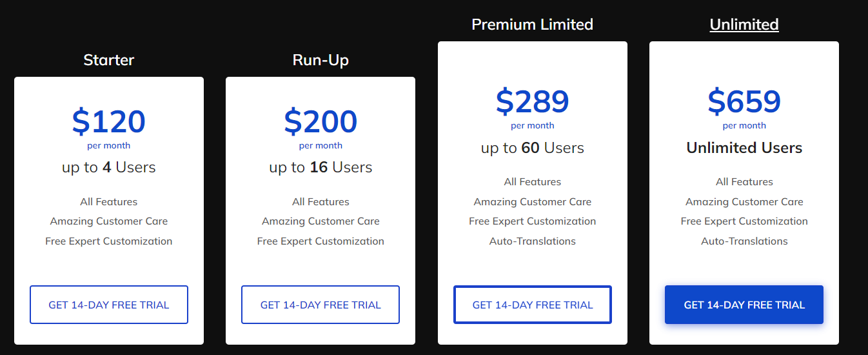
Task: Click the $120 price text
Action: coord(109,121)
